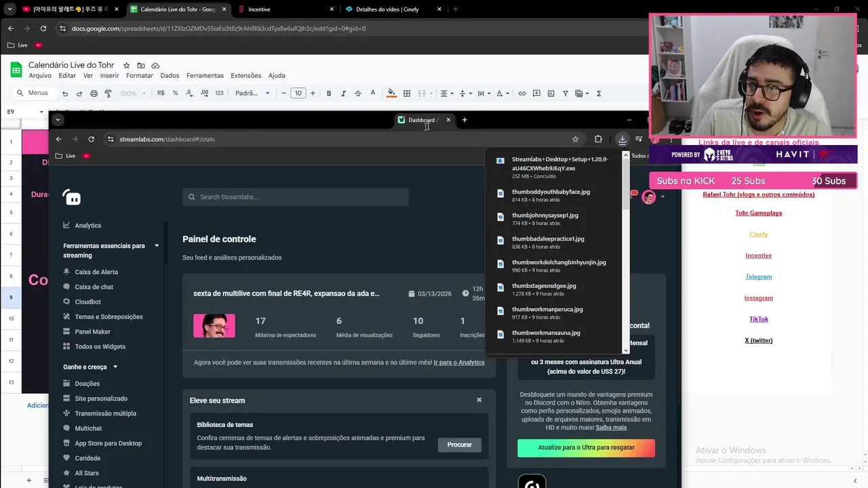Open horizontal align dropdown in Sheets
868x488 pixels.
coord(446,94)
